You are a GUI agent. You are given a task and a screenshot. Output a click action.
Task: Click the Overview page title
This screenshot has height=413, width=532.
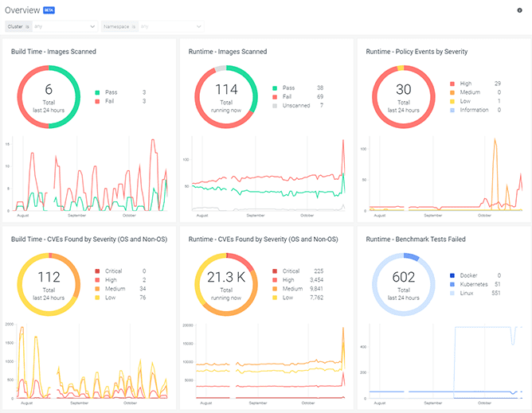(22, 10)
